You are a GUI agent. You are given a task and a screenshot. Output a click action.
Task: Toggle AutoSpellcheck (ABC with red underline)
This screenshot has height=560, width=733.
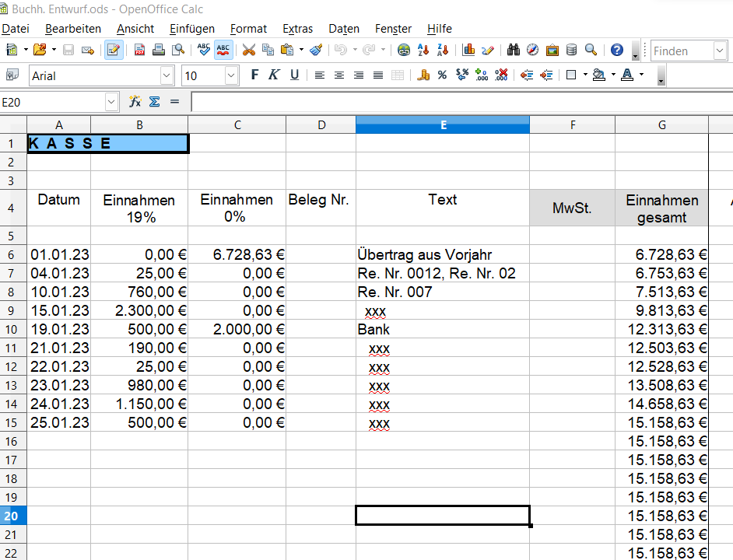223,51
